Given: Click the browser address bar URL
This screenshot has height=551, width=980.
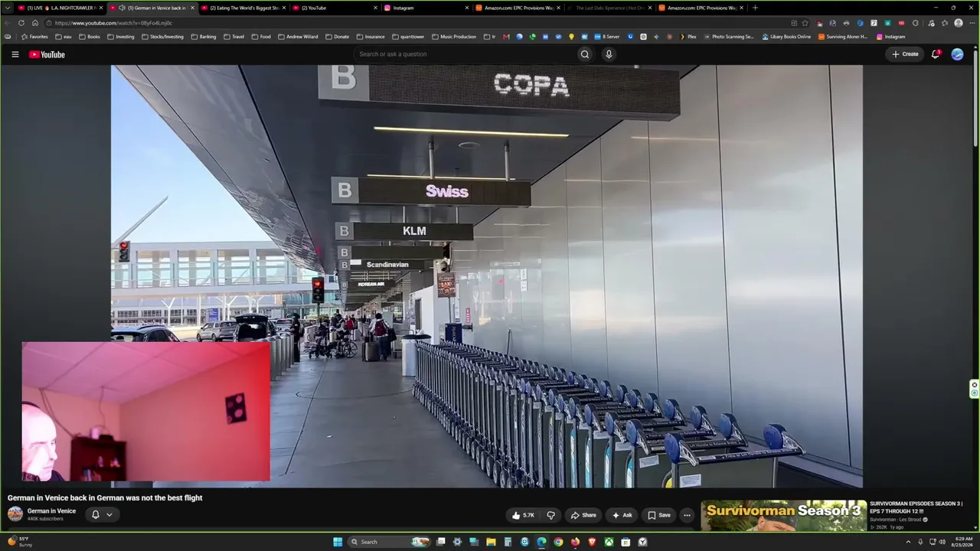Looking at the screenshot, I should pos(113,23).
